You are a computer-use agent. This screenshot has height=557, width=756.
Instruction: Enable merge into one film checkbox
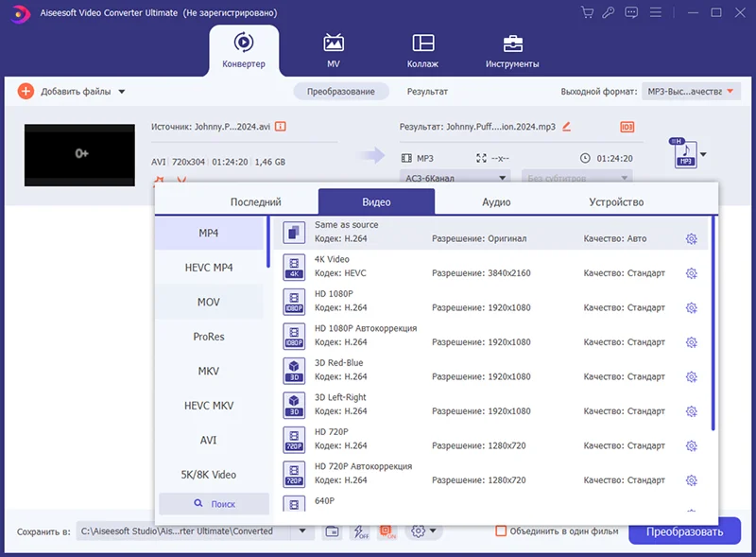[x=501, y=531]
